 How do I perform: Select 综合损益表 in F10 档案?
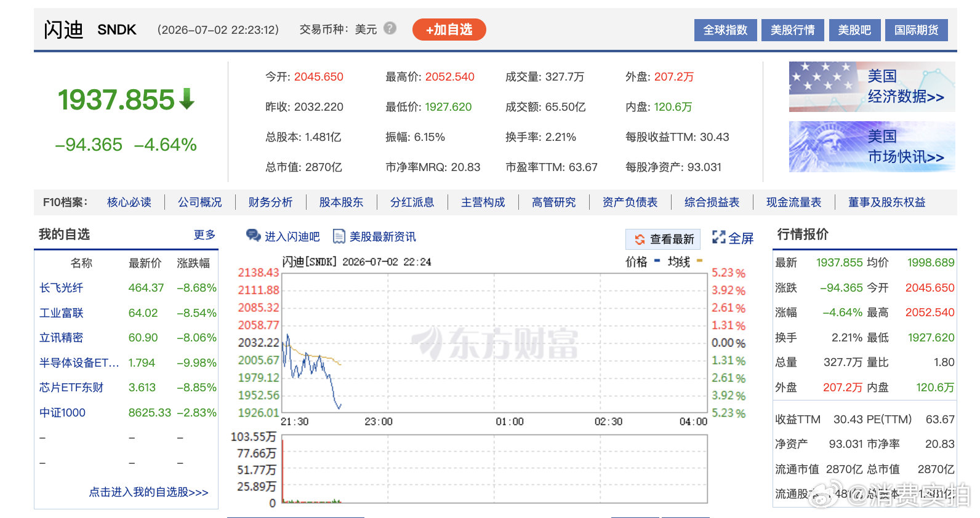pos(712,202)
